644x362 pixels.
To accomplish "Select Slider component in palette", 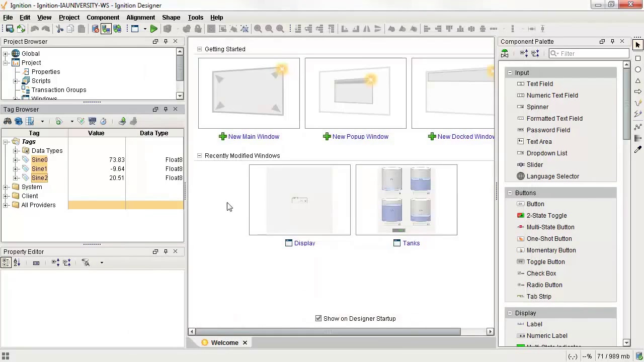I will point(534,164).
